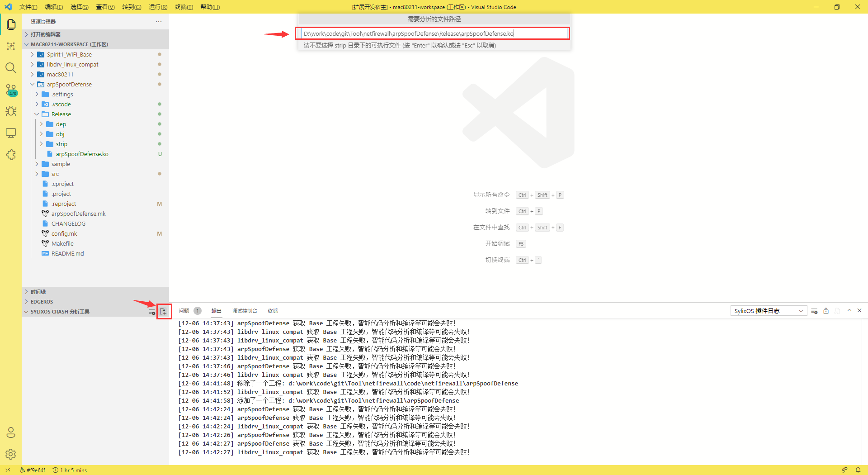
Task: Open the notifications bell
Action: pos(858,470)
